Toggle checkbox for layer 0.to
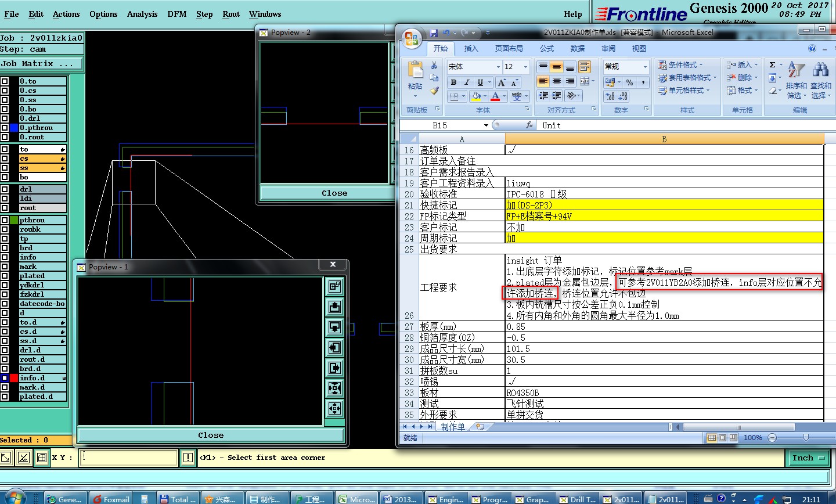Image resolution: width=836 pixels, height=504 pixels. pyautogui.click(x=5, y=81)
